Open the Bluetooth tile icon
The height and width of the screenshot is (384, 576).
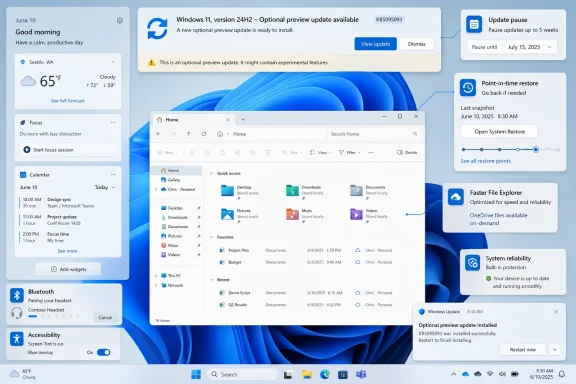click(17, 295)
